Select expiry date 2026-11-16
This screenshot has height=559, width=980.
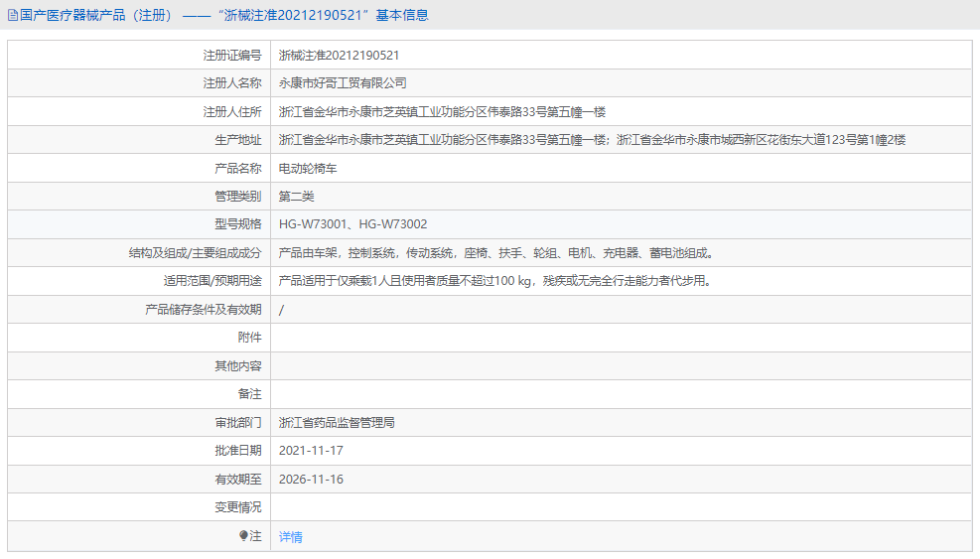[311, 479]
